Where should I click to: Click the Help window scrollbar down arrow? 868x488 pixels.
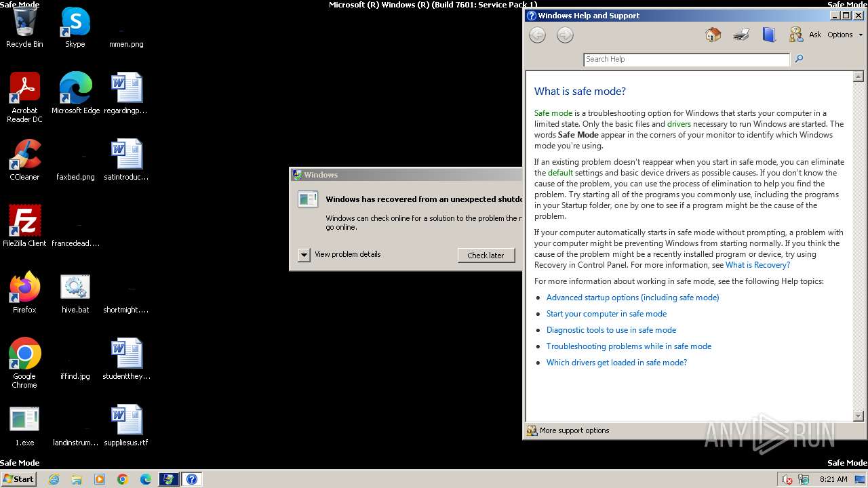click(858, 415)
